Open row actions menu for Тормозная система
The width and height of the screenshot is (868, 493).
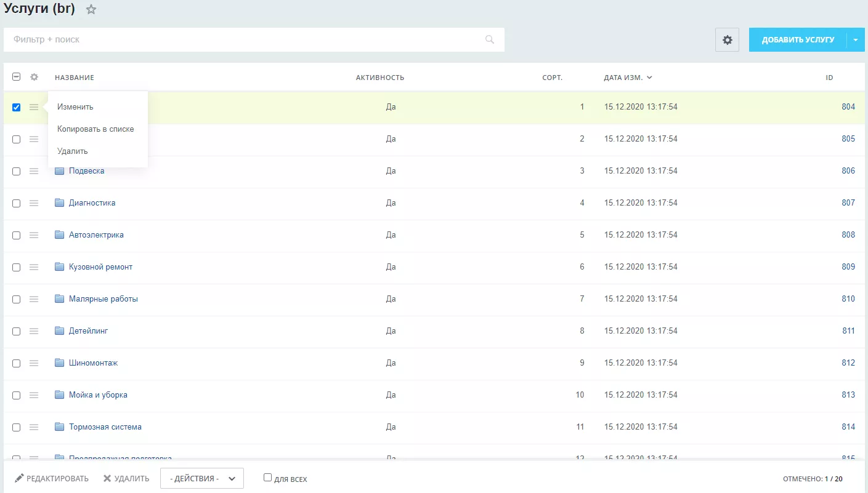(34, 427)
